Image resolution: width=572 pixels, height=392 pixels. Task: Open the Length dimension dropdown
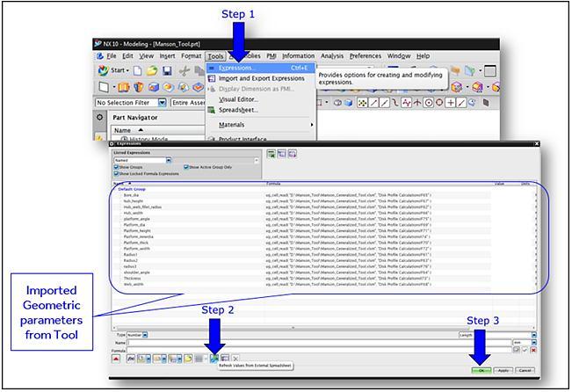533,335
